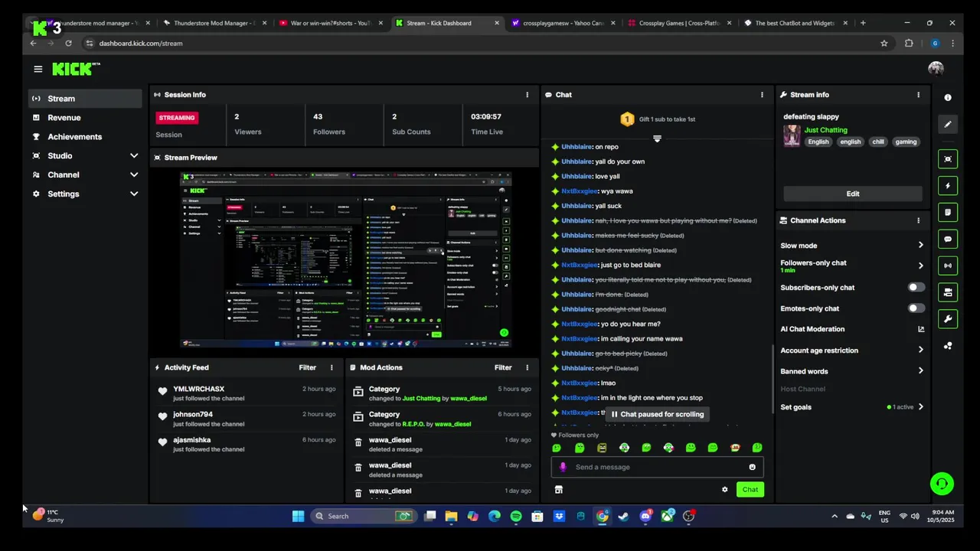Open Steam from the taskbar
The image size is (980, 551).
coord(623,516)
